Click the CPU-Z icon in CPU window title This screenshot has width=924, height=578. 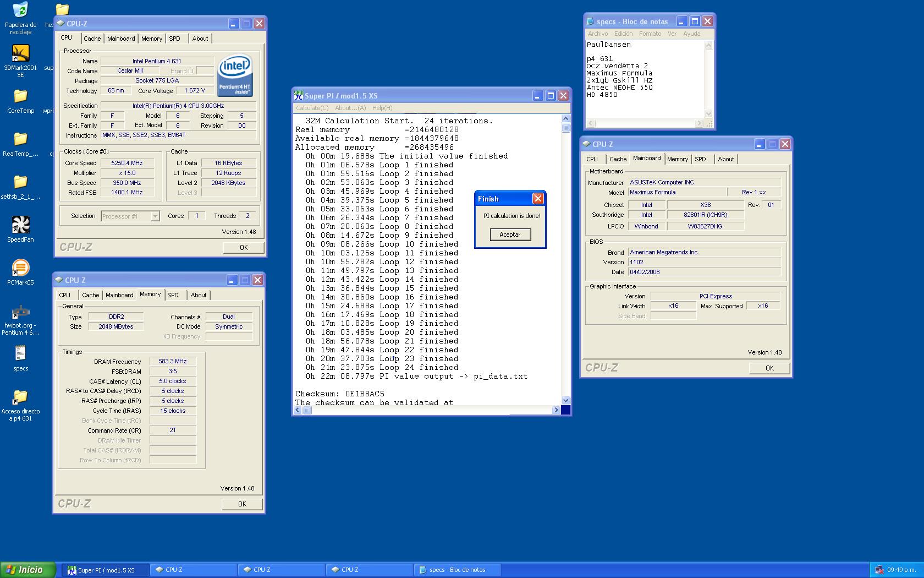pos(61,23)
